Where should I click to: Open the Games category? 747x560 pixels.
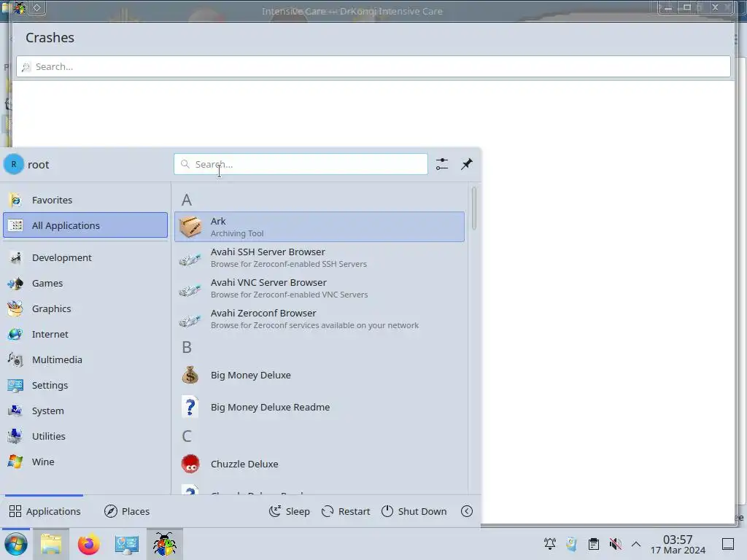coord(85,284)
